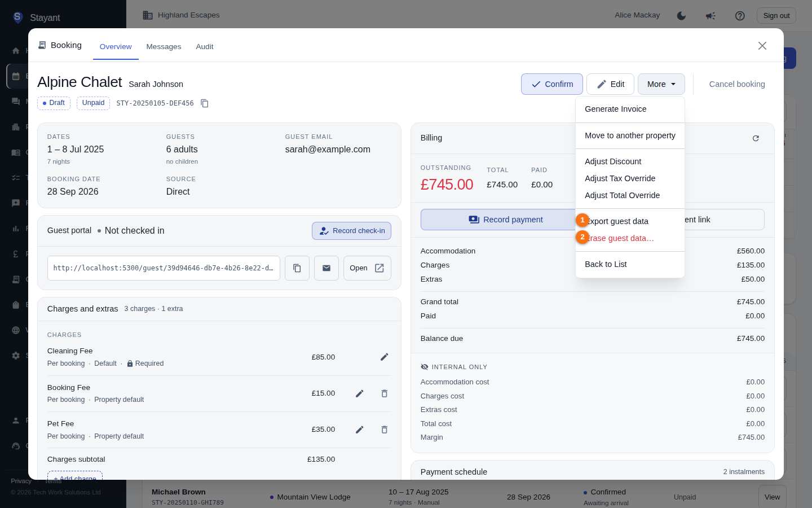The image size is (812, 508).
Task: Click the Highland Escapes building icon
Action: tap(148, 15)
